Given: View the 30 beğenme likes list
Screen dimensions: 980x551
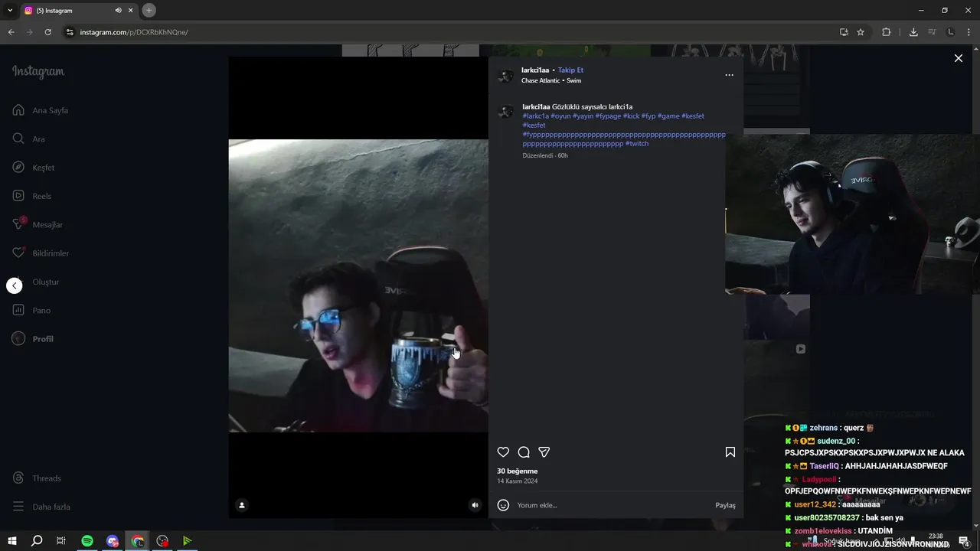Looking at the screenshot, I should pos(518,471).
